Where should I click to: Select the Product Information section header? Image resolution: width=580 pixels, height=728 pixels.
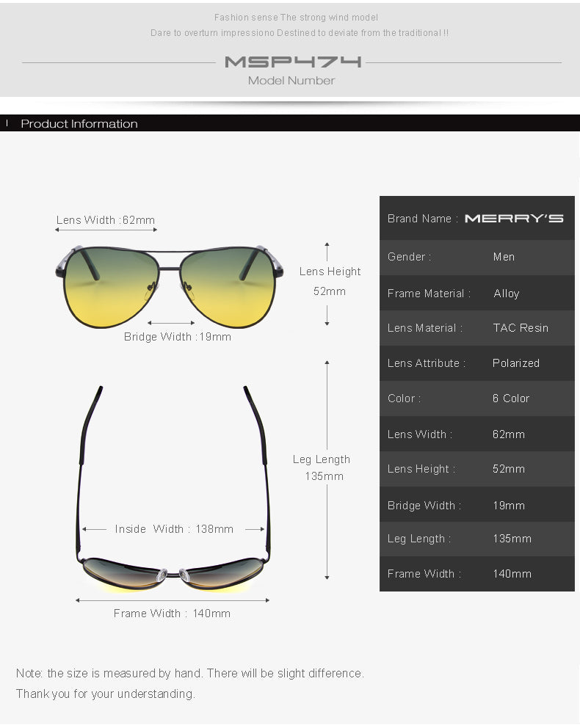coord(79,124)
